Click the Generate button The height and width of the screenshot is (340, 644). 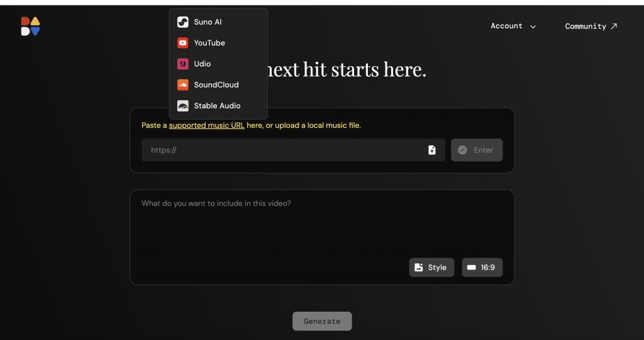point(322,321)
